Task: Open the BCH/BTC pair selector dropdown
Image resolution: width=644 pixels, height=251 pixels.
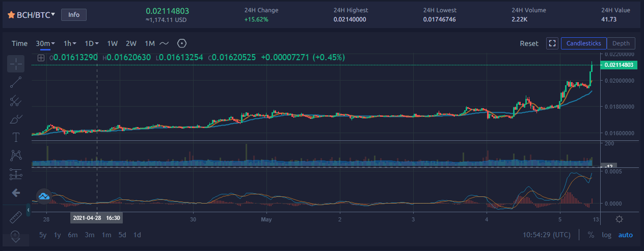Action: [35, 15]
